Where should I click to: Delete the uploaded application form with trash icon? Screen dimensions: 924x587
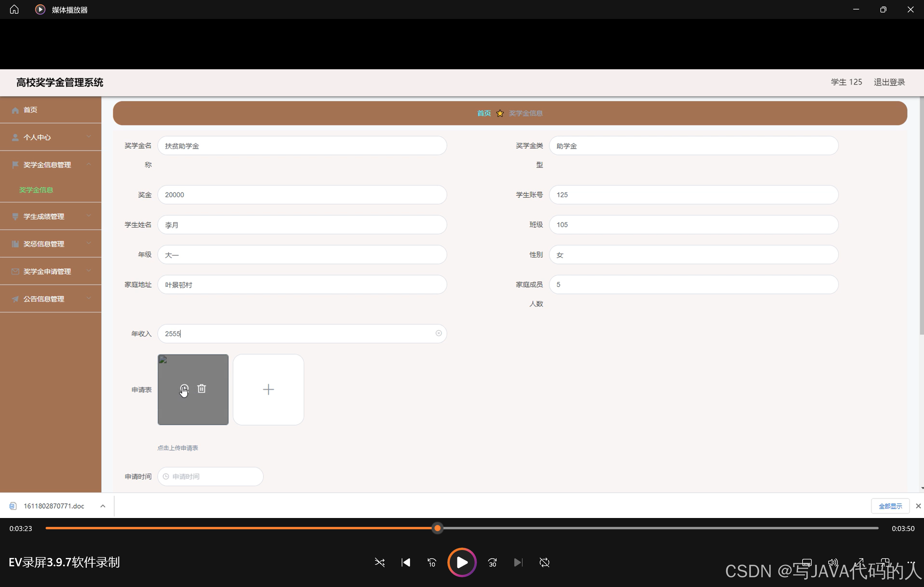coord(201,388)
